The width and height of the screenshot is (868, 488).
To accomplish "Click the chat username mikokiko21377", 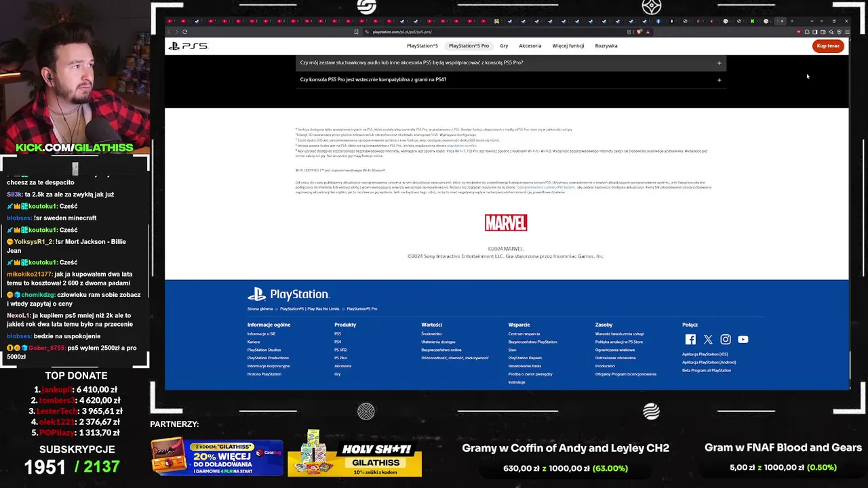I will pos(29,274).
